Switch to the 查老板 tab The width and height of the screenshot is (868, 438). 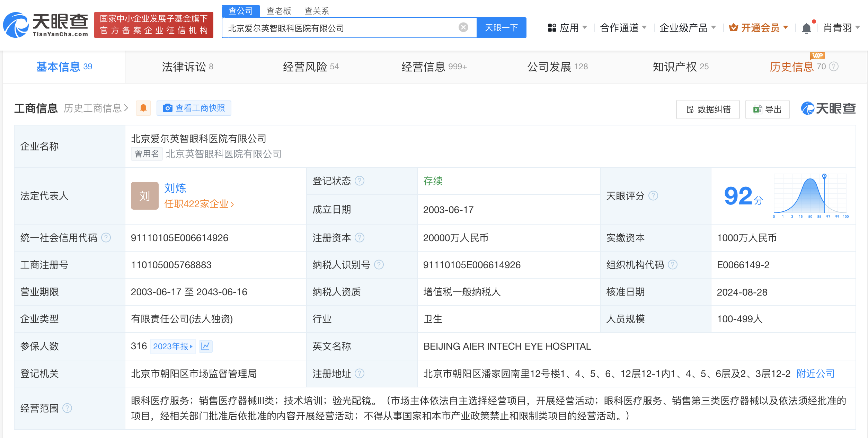278,11
